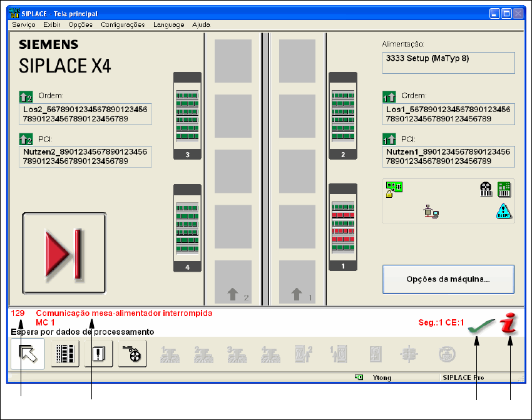Open the Serviço menu

point(23,25)
